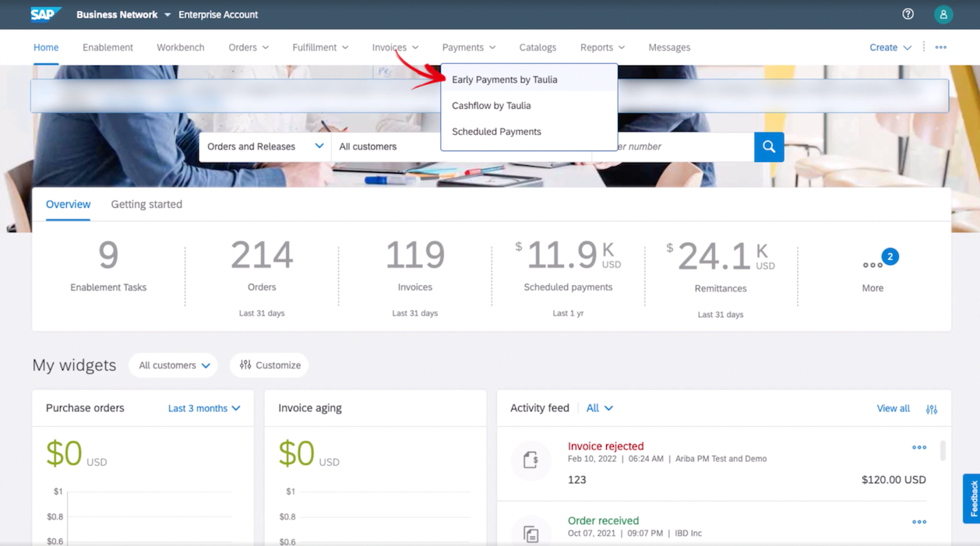Select Cashflow by Taulia
The width and height of the screenshot is (980, 546).
(529, 105)
